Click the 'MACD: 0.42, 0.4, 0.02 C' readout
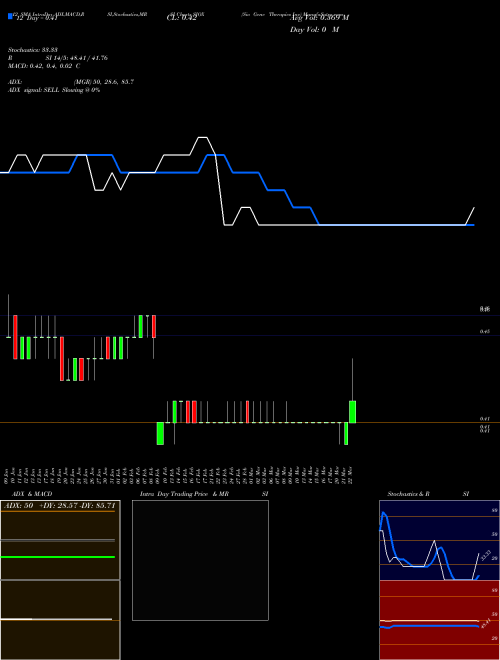This screenshot has width=500, height=660. pos(44,66)
